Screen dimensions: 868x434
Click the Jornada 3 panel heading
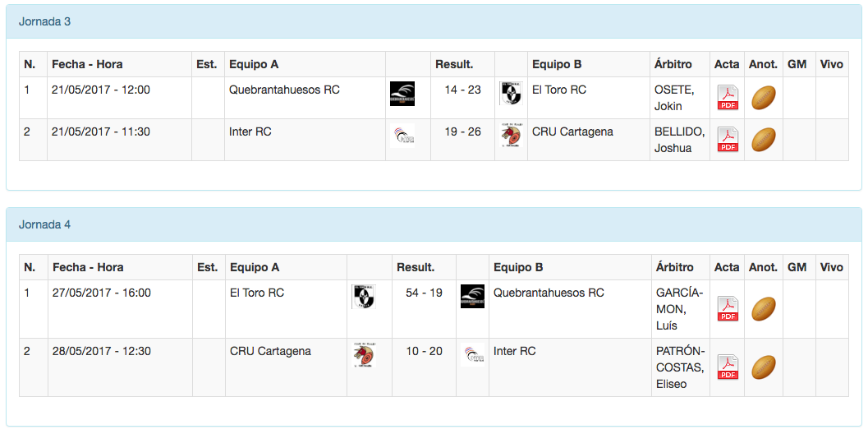tap(45, 21)
